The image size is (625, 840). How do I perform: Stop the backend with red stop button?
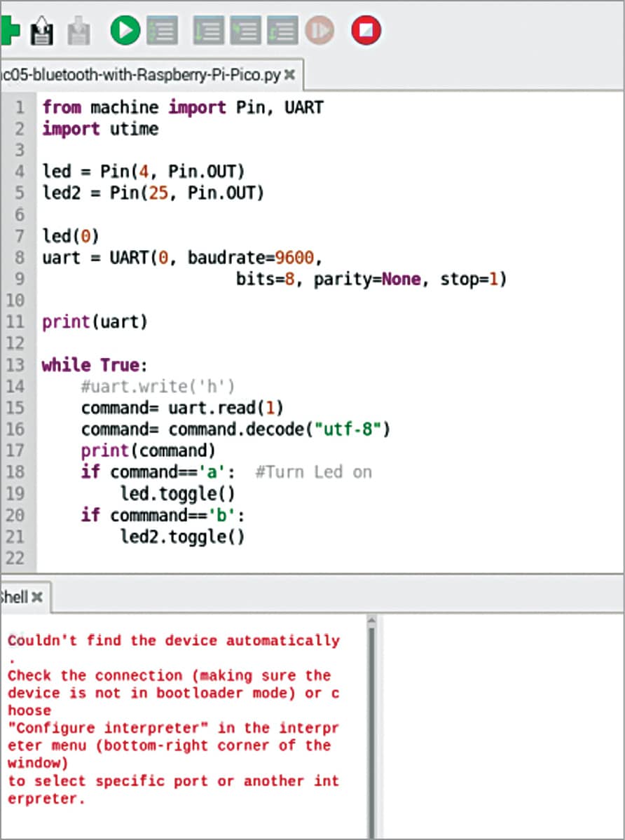366,30
